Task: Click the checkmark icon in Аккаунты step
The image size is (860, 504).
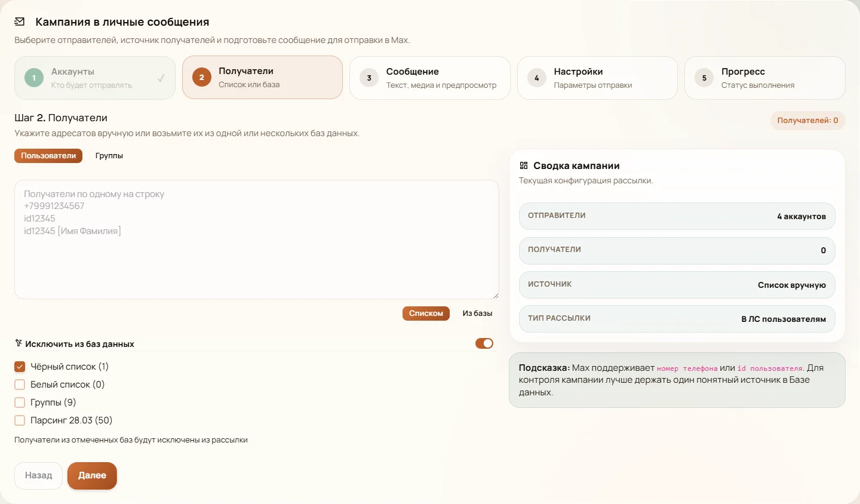Action: [x=161, y=78]
